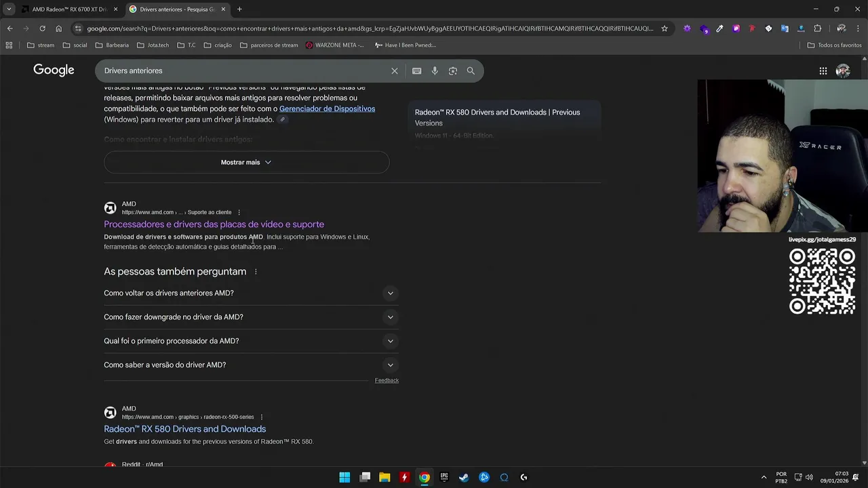Launch Epic Games from the taskbar
Image resolution: width=868 pixels, height=488 pixels.
pyautogui.click(x=444, y=477)
